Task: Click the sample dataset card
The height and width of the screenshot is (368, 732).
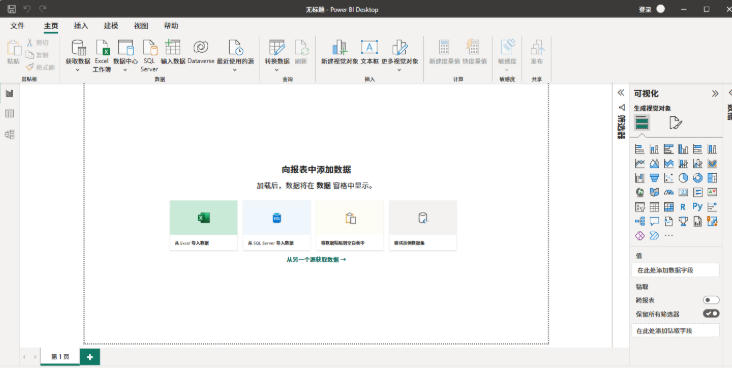Action: click(423, 225)
